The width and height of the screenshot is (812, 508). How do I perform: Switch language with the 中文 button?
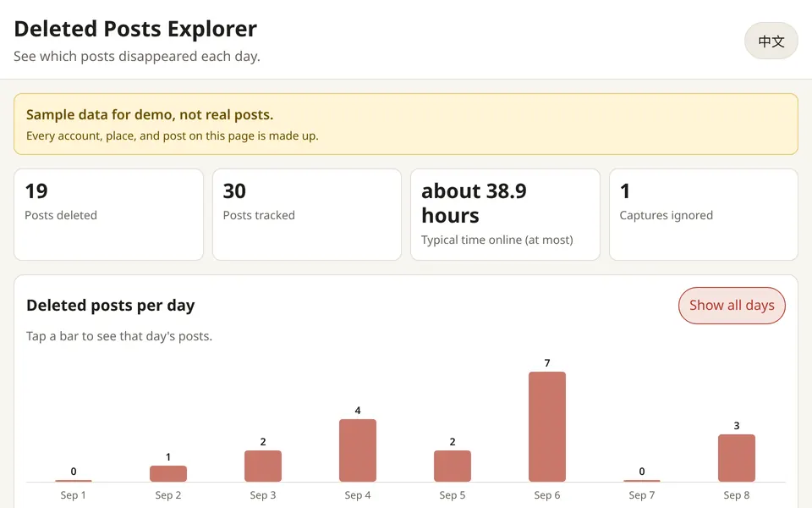click(771, 41)
